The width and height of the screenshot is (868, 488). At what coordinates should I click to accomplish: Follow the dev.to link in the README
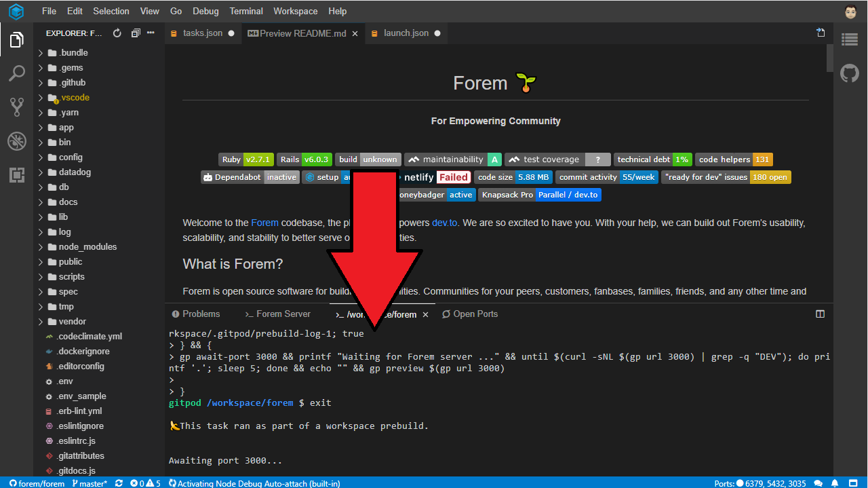(444, 223)
